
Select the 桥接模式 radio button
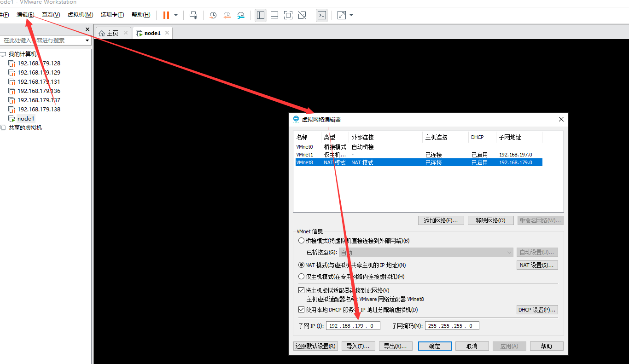pyautogui.click(x=301, y=241)
